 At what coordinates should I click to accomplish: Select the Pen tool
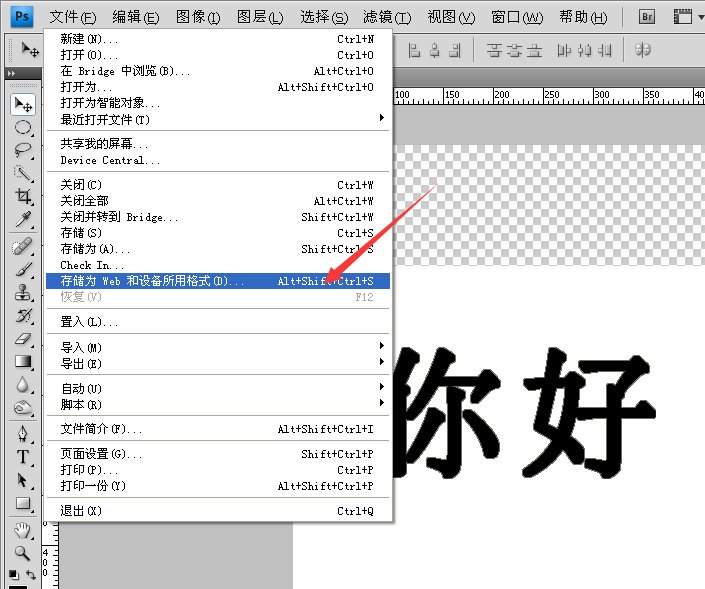[x=23, y=434]
